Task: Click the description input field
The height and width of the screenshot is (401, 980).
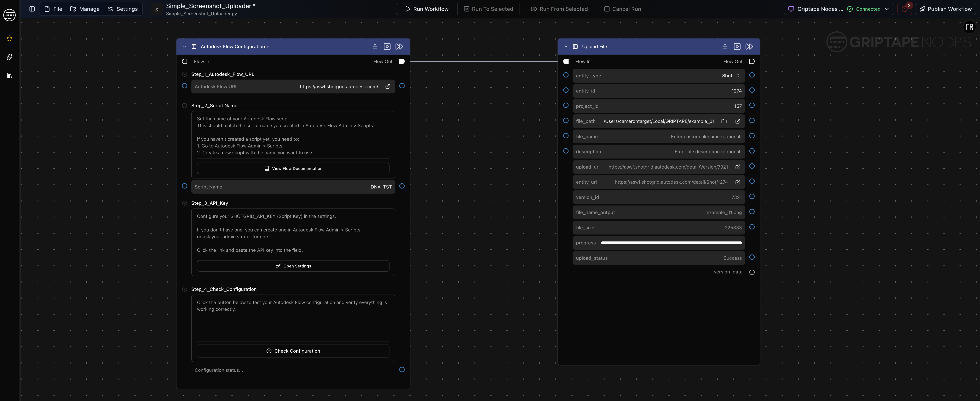Action: pos(659,152)
